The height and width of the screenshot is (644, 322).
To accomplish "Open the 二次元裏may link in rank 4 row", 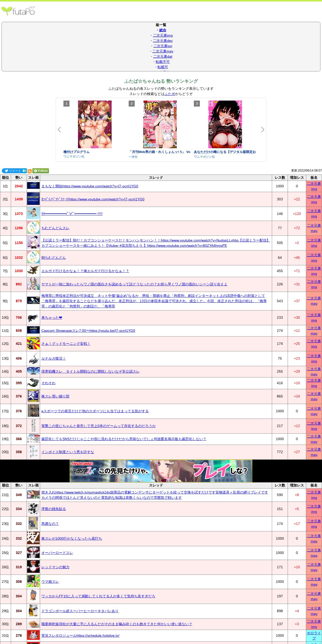I will (314, 228).
